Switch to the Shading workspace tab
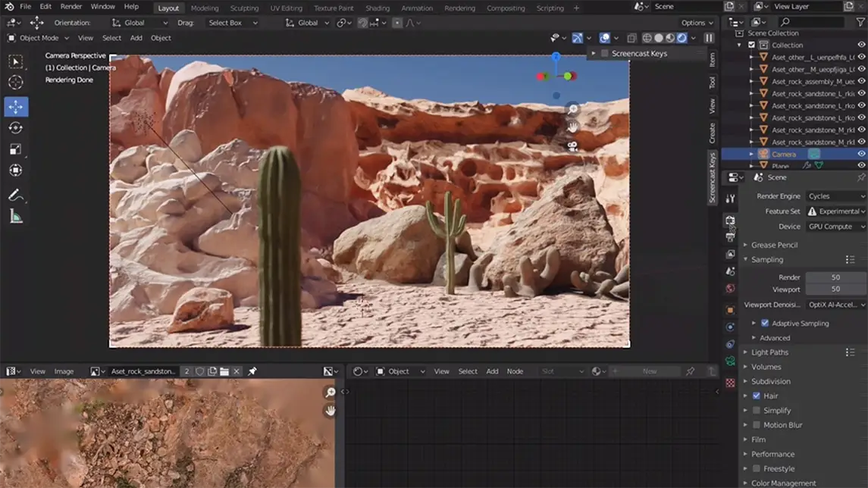Image resolution: width=868 pixels, height=488 pixels. pyautogui.click(x=377, y=8)
